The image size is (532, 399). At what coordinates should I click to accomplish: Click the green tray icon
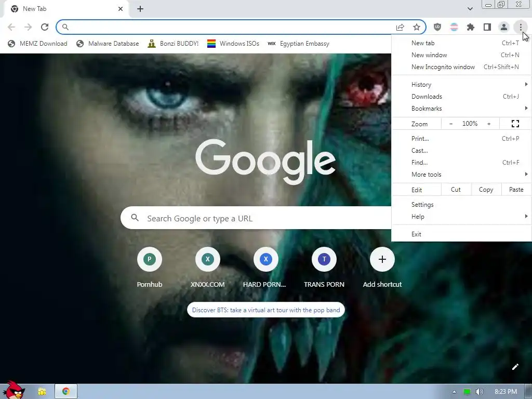point(467,392)
